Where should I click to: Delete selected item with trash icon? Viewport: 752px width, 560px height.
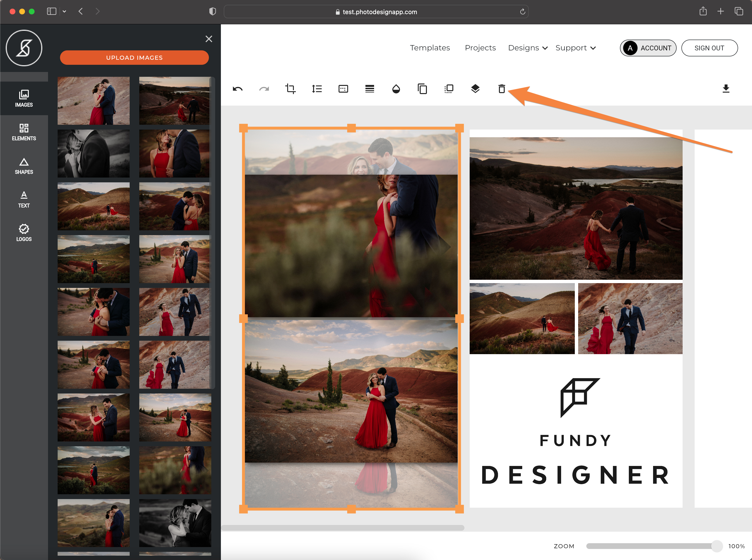pos(502,89)
